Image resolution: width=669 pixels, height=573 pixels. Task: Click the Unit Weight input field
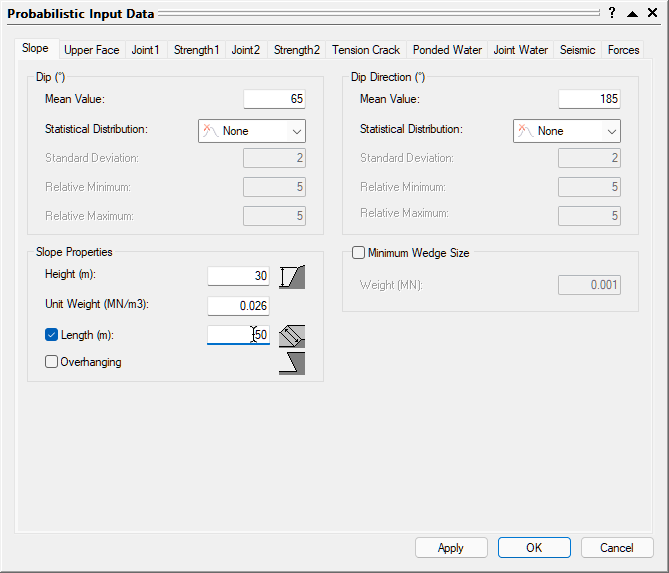point(238,306)
